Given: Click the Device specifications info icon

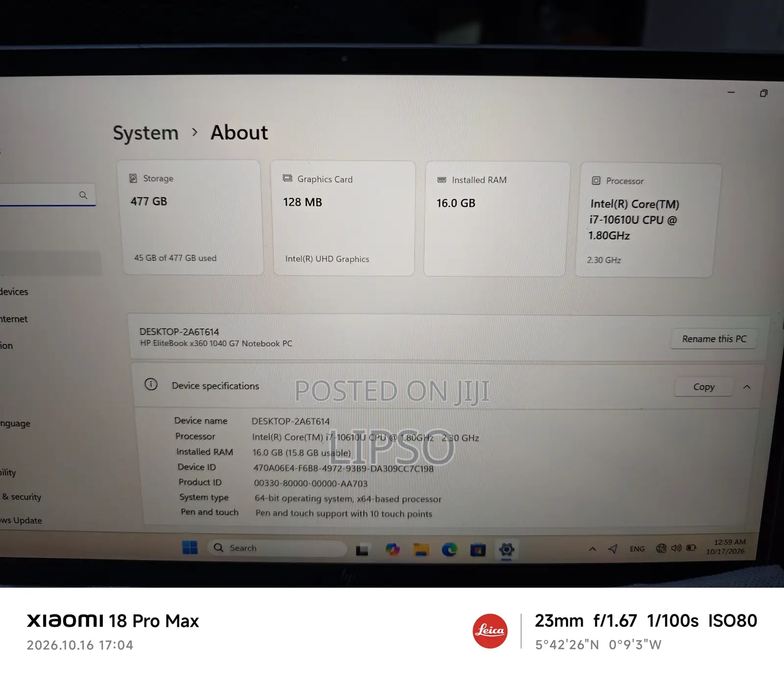Looking at the screenshot, I should (x=151, y=384).
